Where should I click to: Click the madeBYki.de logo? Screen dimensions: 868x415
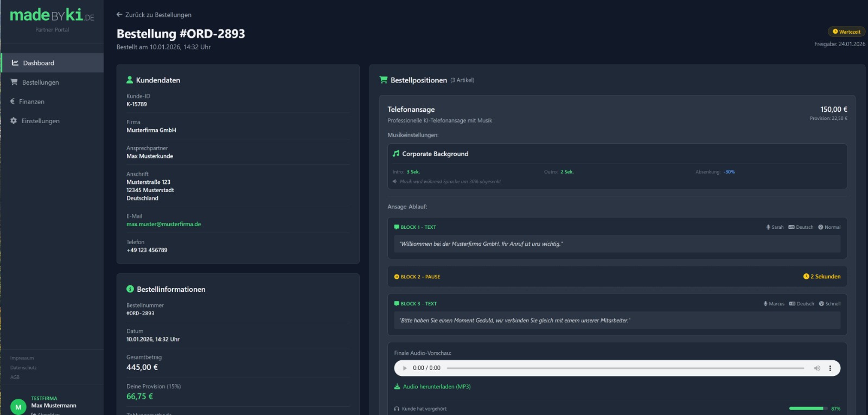click(52, 15)
